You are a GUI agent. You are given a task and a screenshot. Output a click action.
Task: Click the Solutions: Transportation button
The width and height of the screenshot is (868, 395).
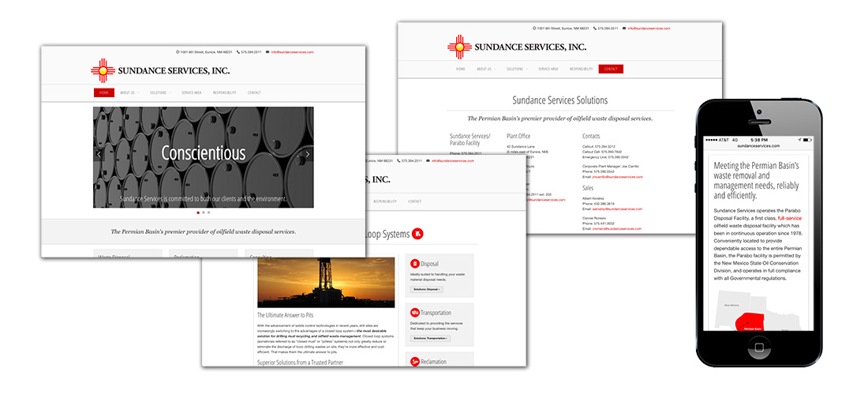[430, 338]
